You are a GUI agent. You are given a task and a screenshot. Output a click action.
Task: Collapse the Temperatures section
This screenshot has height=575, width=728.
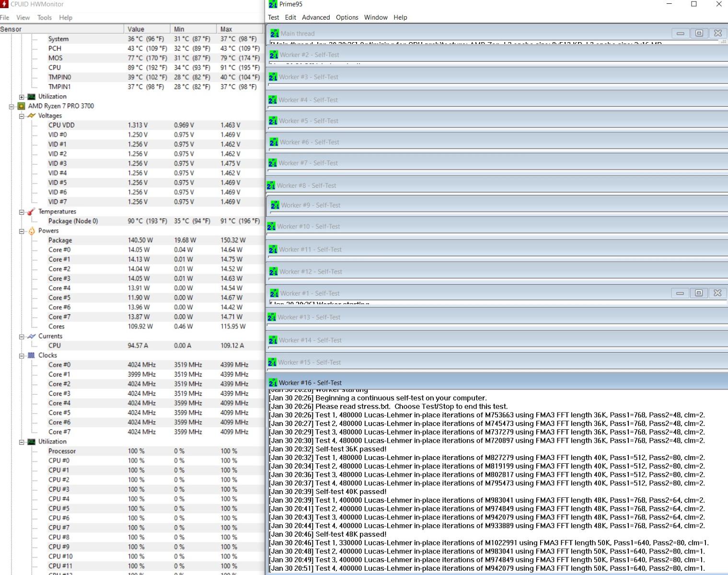click(x=22, y=212)
